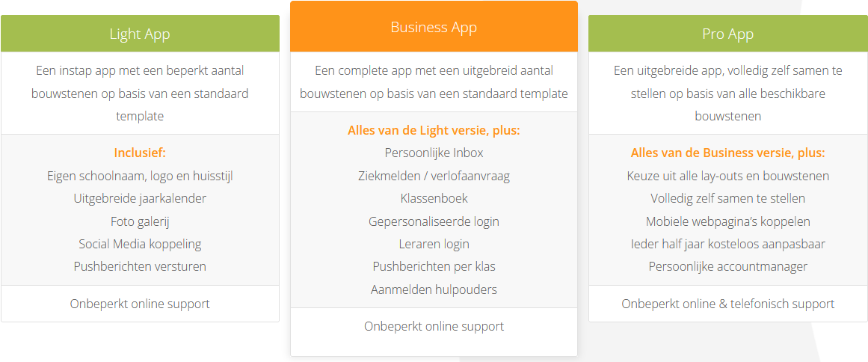Select 'Ziekmelden / verlofaanvraag' feature
The height and width of the screenshot is (362, 868).
point(434,176)
